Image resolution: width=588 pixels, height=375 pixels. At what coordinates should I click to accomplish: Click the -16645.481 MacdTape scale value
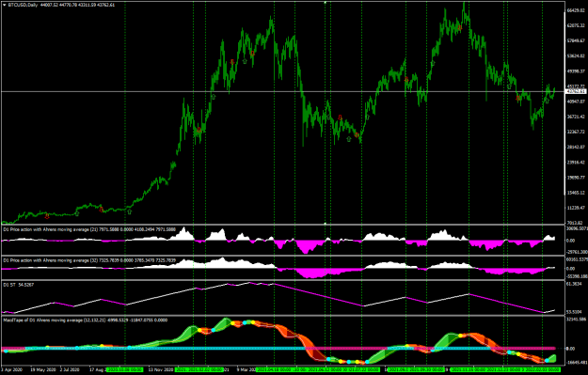click(x=576, y=363)
